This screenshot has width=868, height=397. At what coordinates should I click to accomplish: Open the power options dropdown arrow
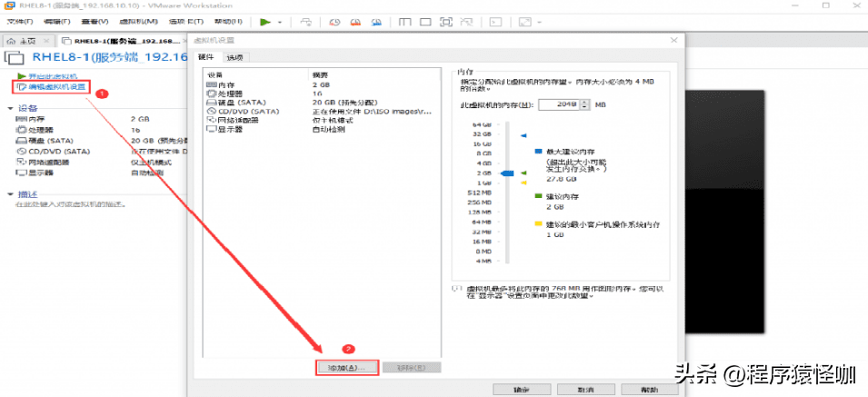(x=279, y=22)
